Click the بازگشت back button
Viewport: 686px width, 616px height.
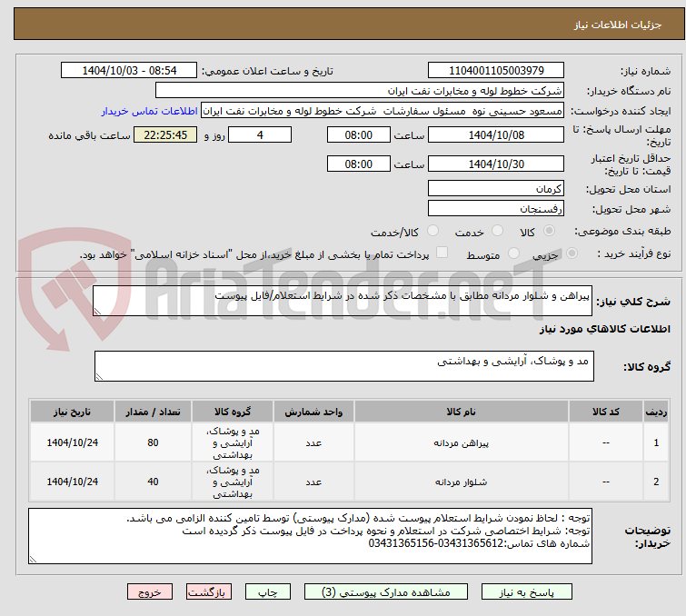click(x=209, y=592)
